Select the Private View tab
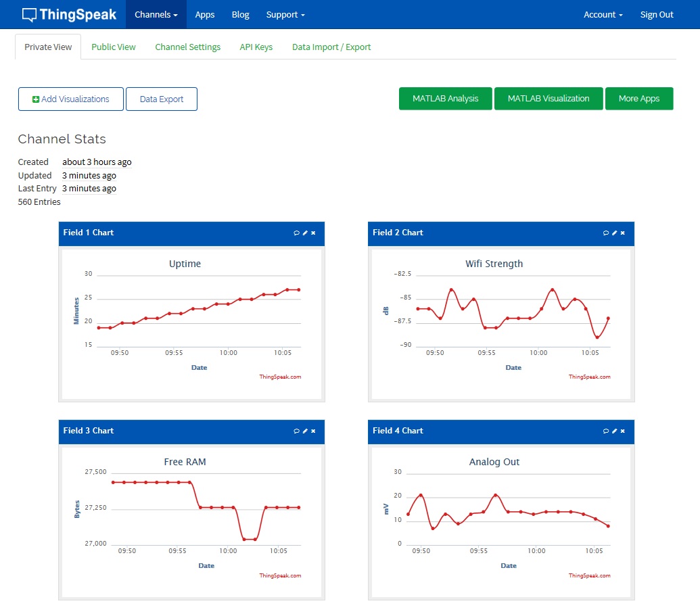The width and height of the screenshot is (700, 616). pyautogui.click(x=48, y=47)
